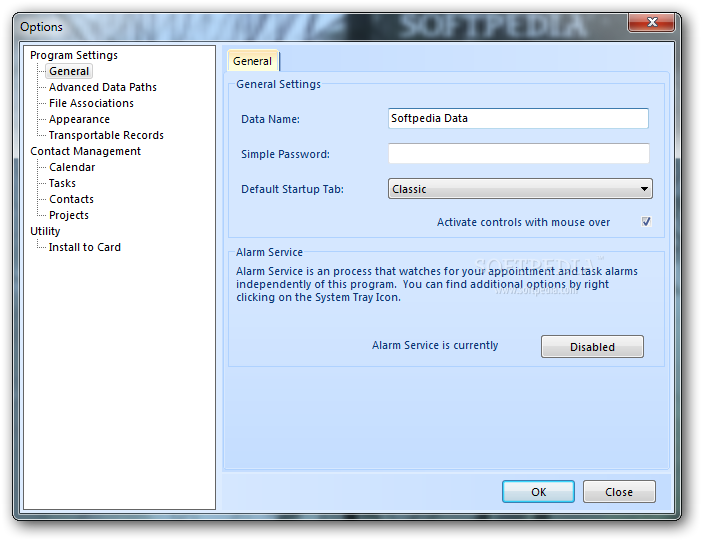Screen dimensions: 702x541
Task: Click the Simple Password input field
Action: pyautogui.click(x=518, y=154)
